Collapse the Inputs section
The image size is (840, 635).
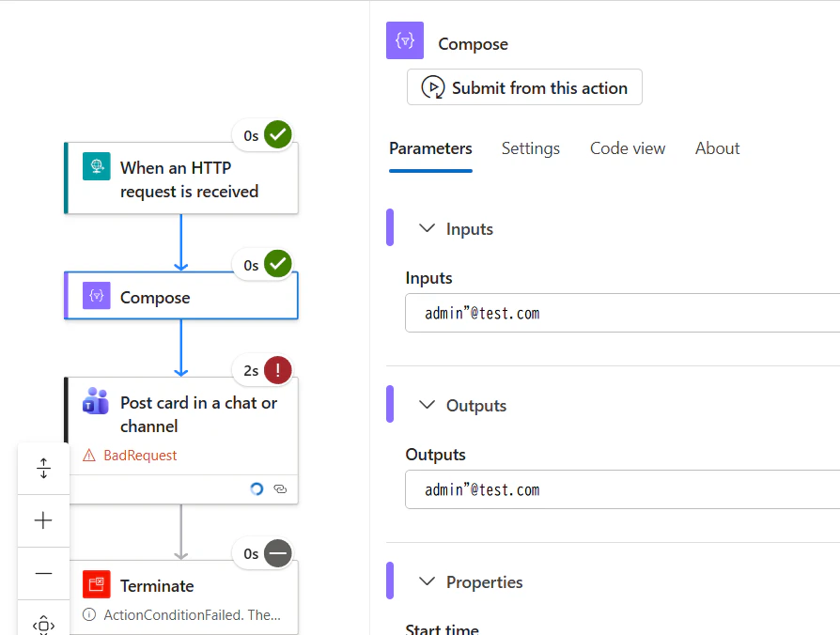tap(428, 228)
